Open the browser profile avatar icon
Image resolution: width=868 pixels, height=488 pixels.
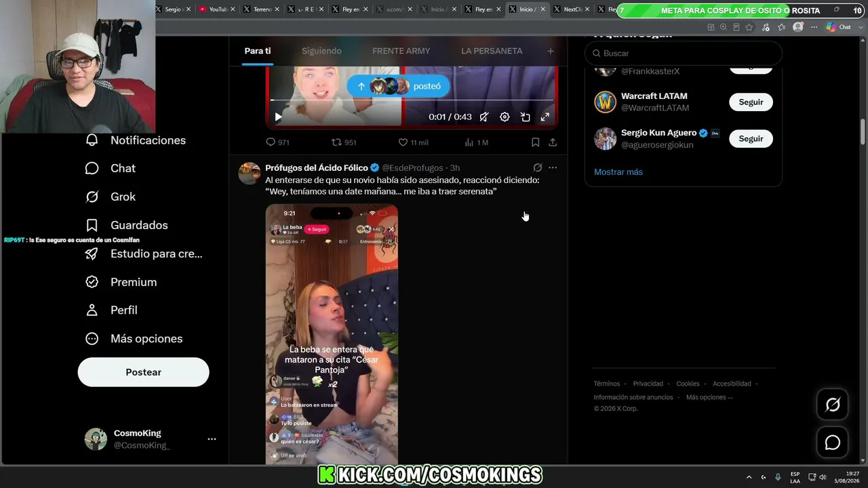click(798, 27)
